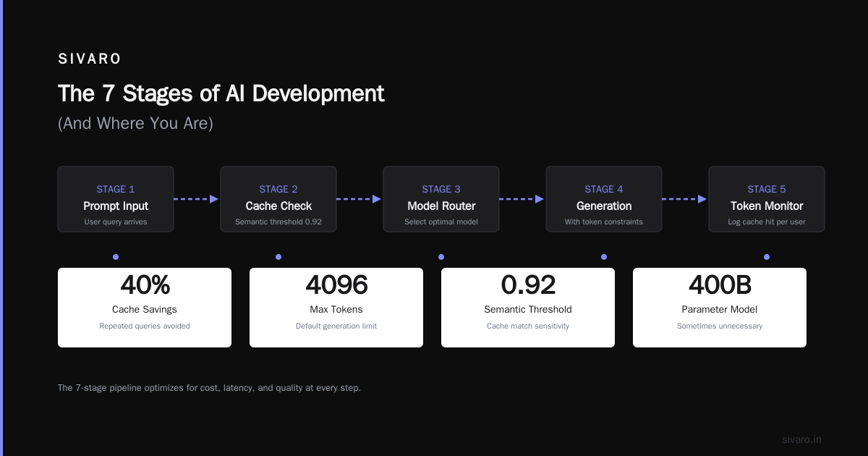868x456 pixels.
Task: Click the 'Cache match sensitivity' caption
Action: point(528,326)
